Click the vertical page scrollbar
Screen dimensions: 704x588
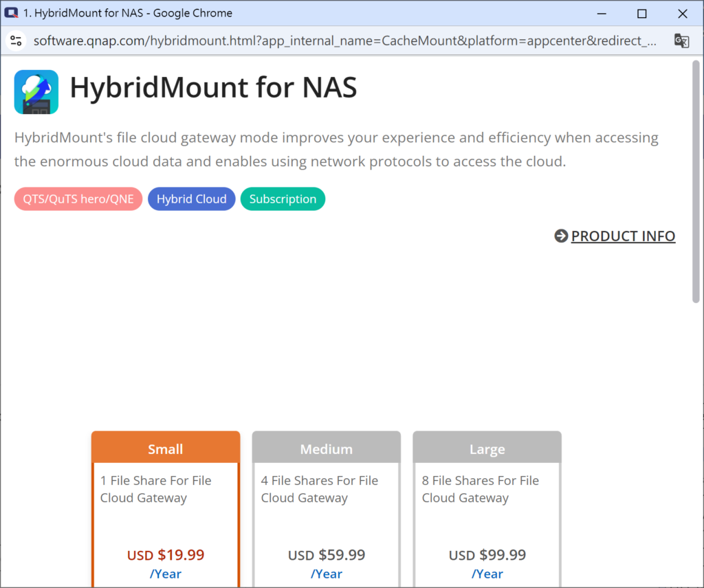click(696, 182)
